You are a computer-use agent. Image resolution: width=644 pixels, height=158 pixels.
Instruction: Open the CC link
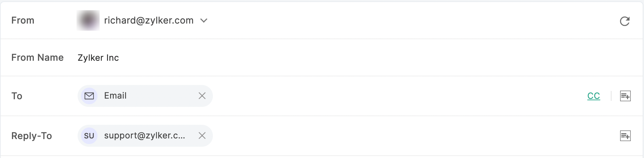594,96
